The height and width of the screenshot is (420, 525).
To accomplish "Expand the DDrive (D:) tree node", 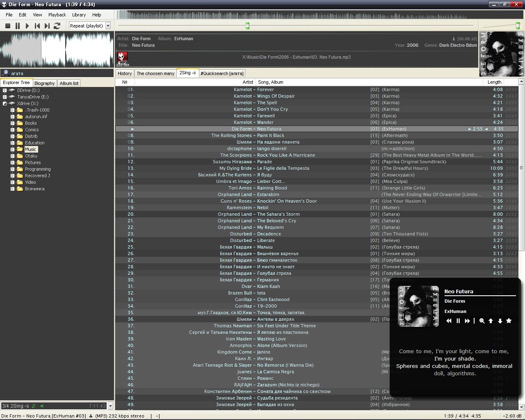I will coord(5,90).
